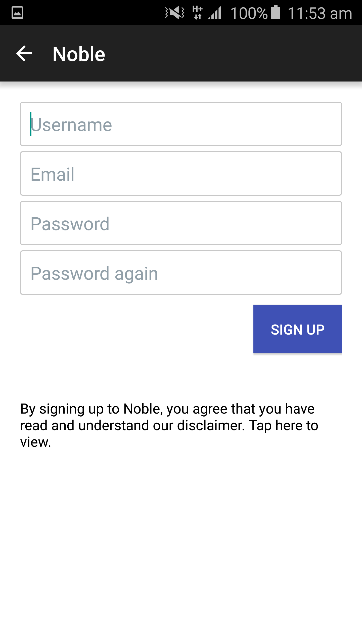Click into the Password field

181,223
